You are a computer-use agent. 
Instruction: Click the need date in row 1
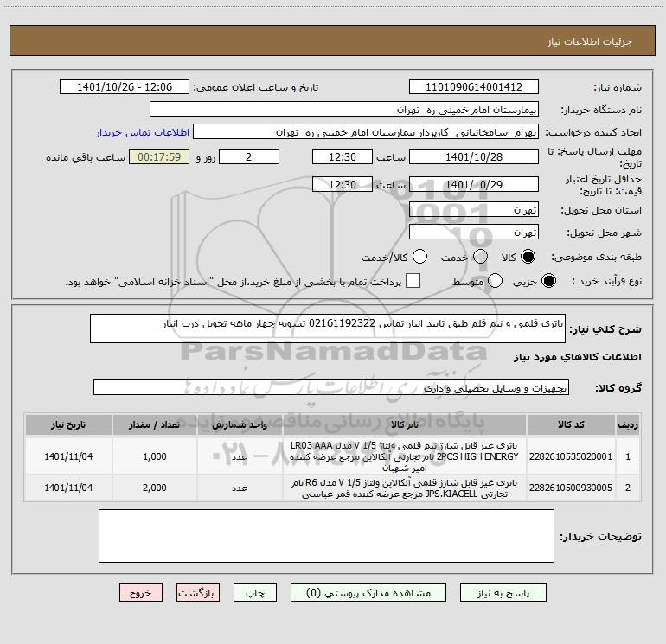[x=68, y=456]
